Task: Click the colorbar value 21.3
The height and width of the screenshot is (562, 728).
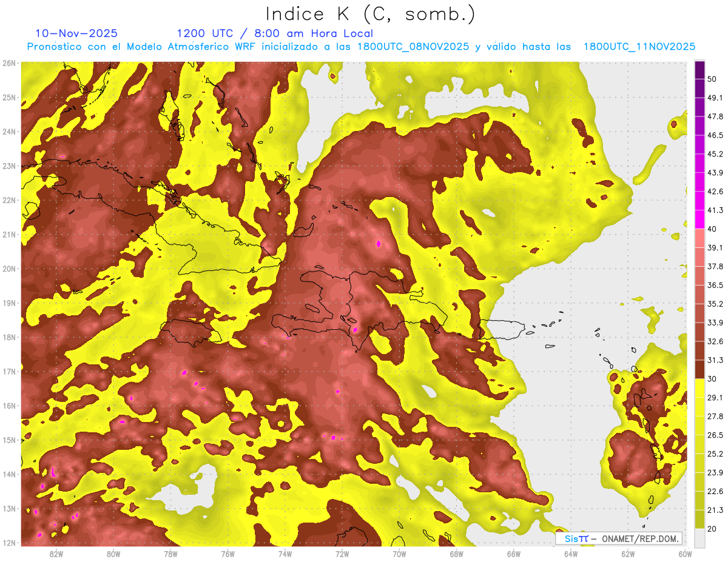Action: [x=715, y=510]
